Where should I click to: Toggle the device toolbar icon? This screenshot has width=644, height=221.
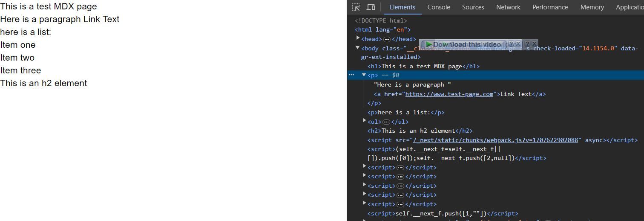(371, 7)
